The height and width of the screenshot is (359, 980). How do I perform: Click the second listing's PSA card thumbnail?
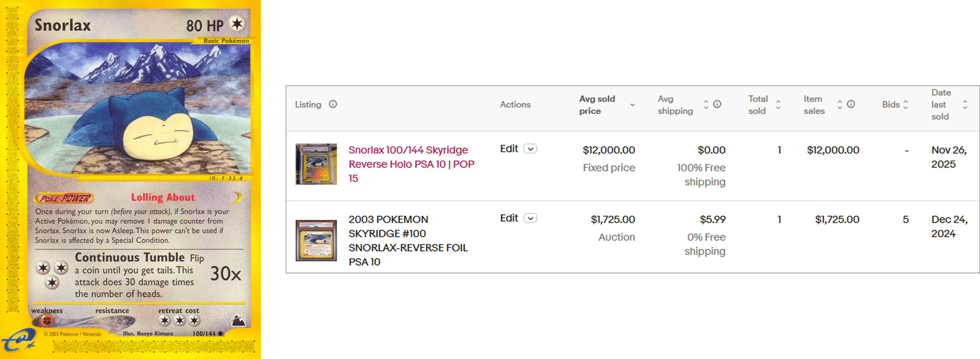(x=316, y=240)
